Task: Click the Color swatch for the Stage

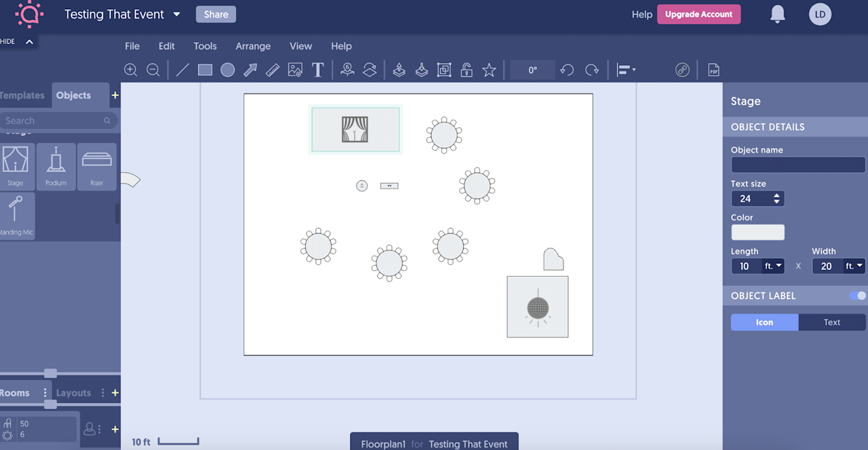Action: pos(758,232)
